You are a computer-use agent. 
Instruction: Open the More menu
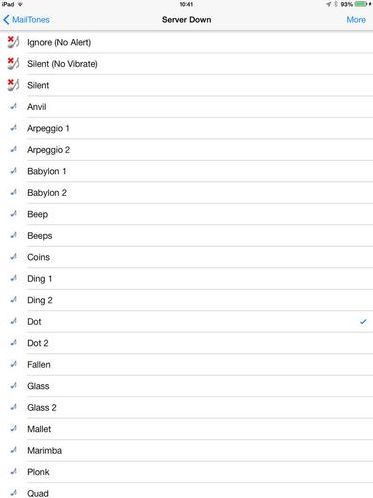[356, 20]
